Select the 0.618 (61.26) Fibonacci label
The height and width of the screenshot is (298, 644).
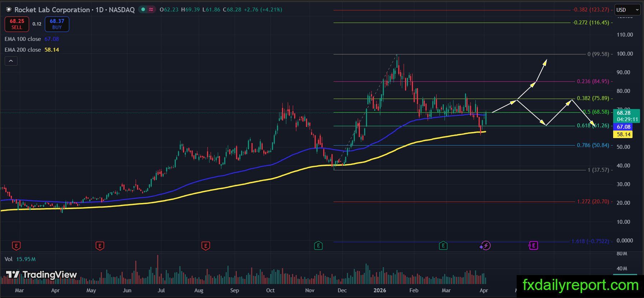[x=593, y=126]
